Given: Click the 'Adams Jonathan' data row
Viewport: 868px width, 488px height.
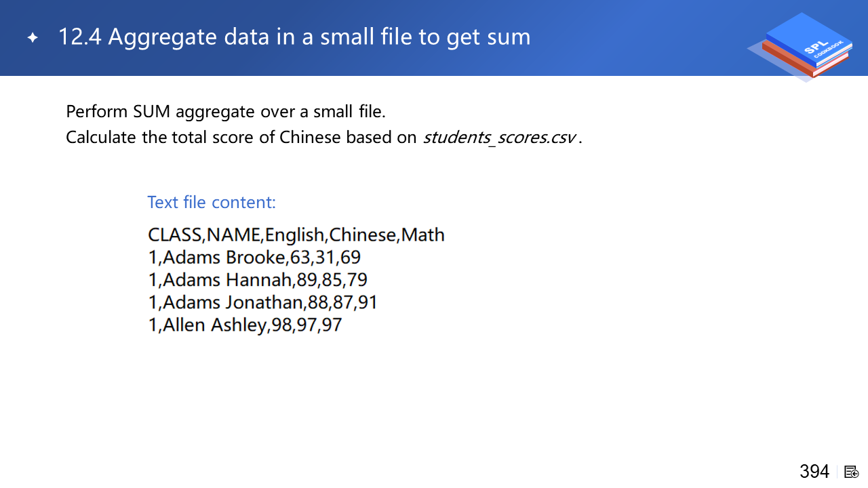Looking at the screenshot, I should (262, 302).
